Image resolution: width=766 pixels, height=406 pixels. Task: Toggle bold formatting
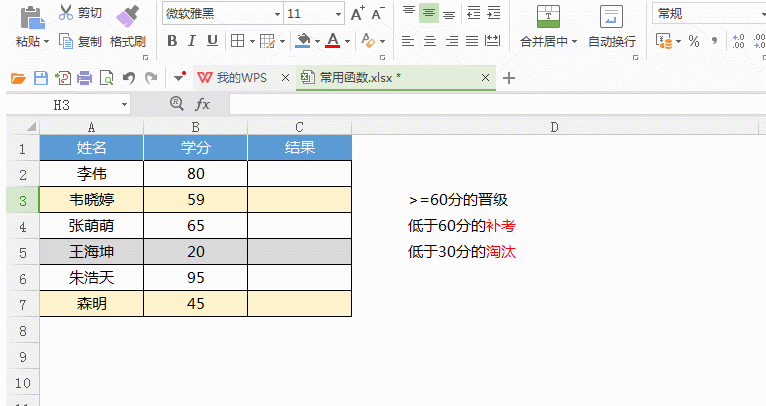pyautogui.click(x=172, y=41)
